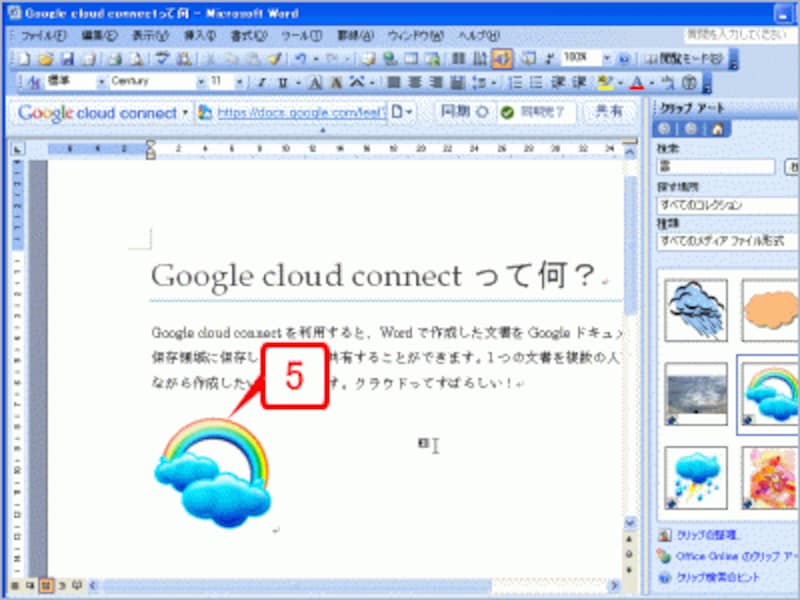Open Office Online clip art link

[737, 557]
